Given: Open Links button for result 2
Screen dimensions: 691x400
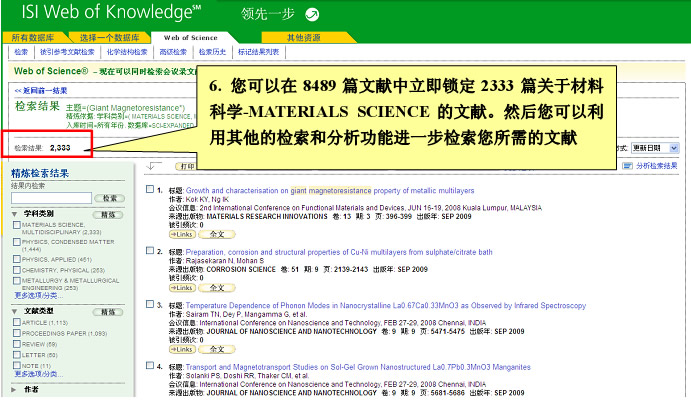Looking at the screenshot, I should (x=182, y=288).
